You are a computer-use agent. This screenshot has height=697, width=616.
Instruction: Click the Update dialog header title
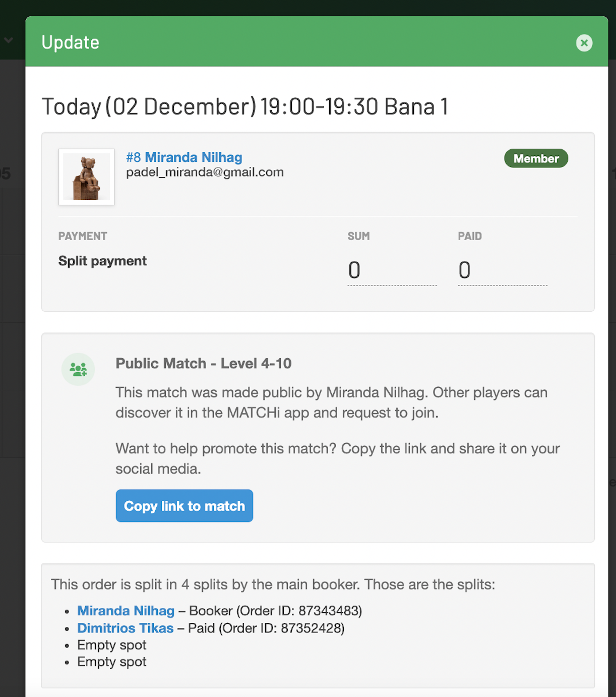(71, 42)
